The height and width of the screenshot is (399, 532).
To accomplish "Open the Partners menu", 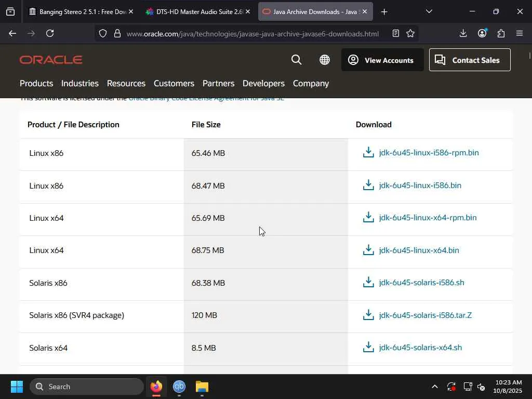I will [x=219, y=84].
